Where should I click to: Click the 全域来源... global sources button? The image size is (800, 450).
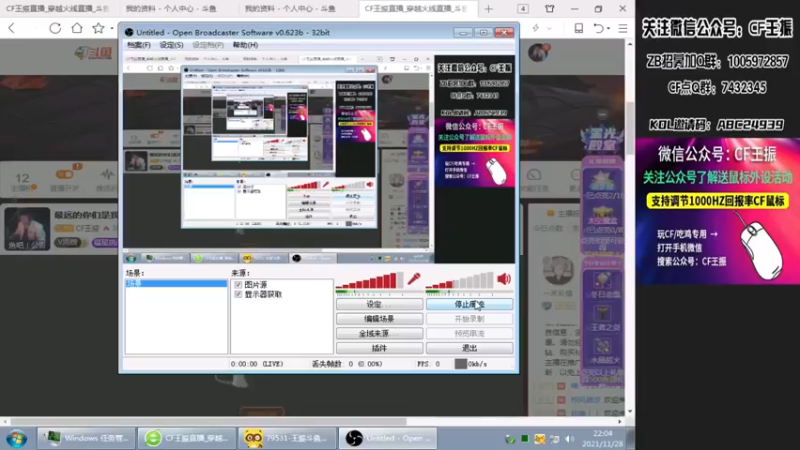pos(379,334)
